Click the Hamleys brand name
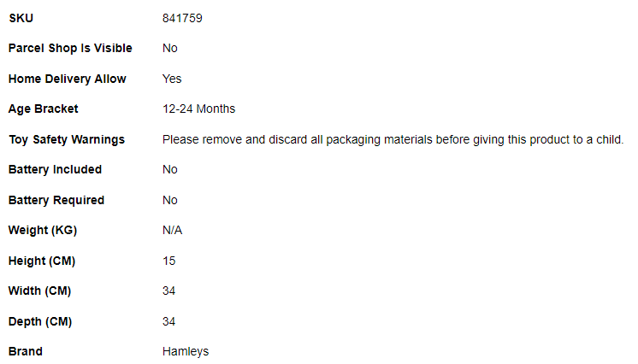 (186, 351)
